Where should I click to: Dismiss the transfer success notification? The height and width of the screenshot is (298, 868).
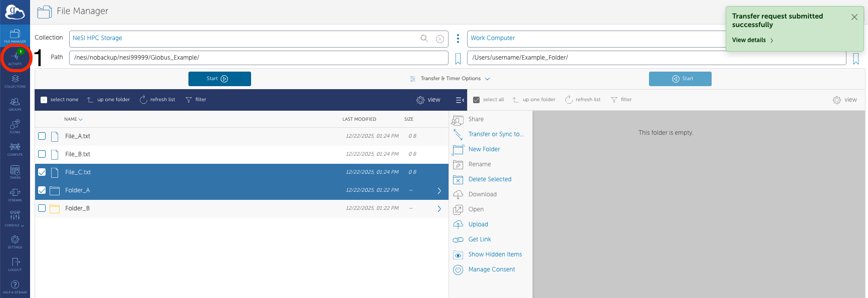854,17
